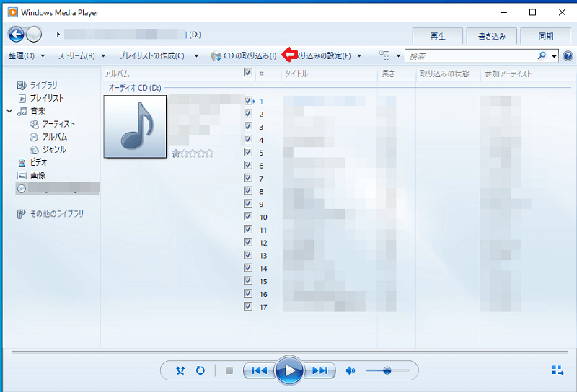Adjust the volume slider knob

tap(387, 370)
